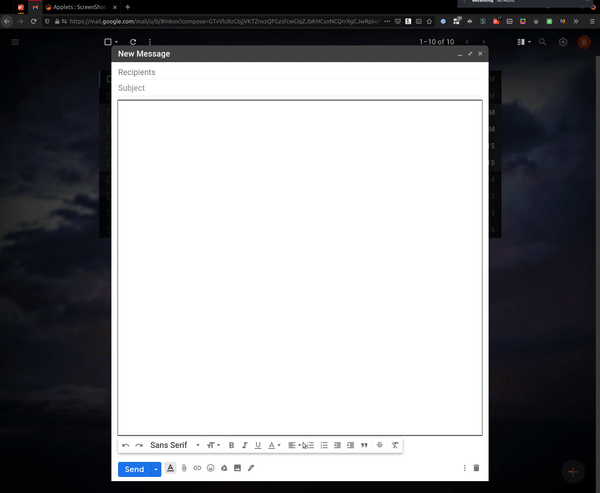Screen dimensions: 600x493
Task: Toggle strikethrough formatting
Action: [380, 445]
